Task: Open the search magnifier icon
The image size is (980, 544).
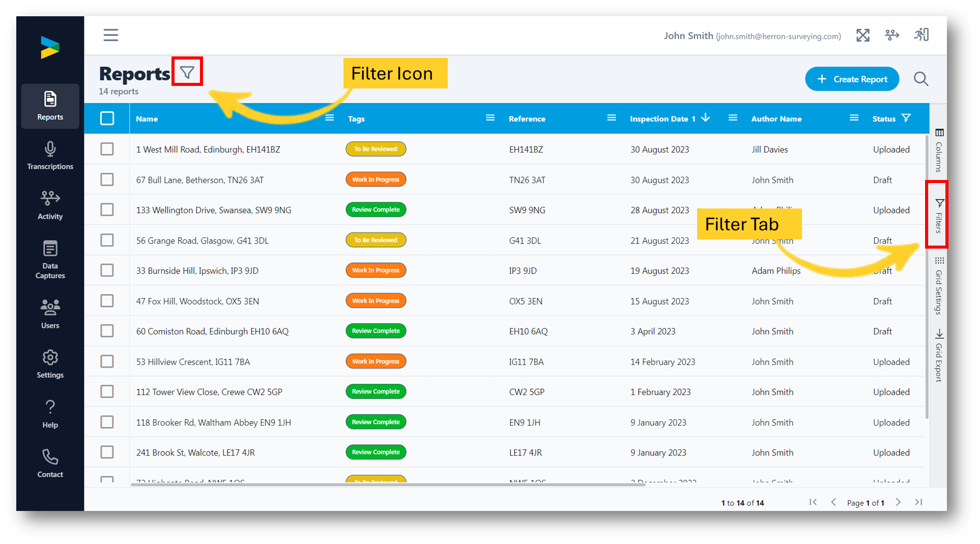Action: pos(921,79)
